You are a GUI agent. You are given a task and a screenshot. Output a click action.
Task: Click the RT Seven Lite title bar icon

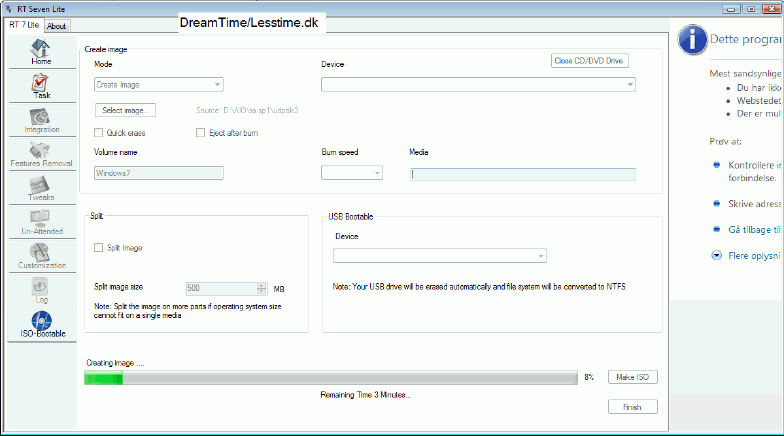click(8, 9)
